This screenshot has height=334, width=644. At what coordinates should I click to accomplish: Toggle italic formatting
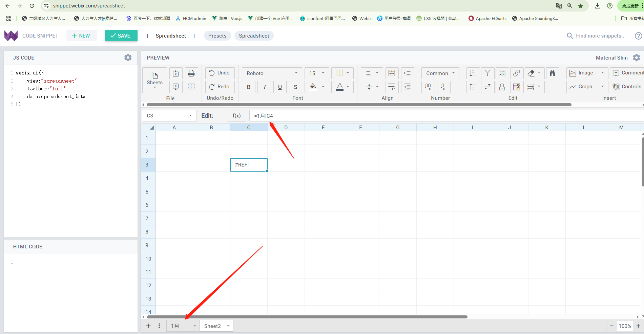pos(264,87)
